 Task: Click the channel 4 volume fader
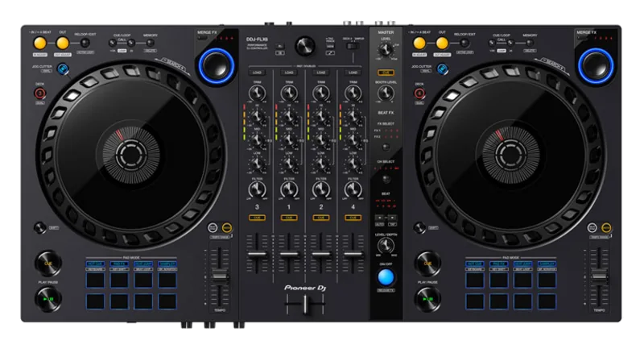353,254
